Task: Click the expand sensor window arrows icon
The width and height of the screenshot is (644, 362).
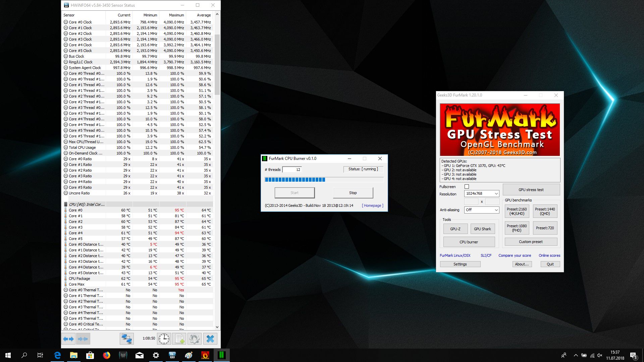Action: point(68,339)
